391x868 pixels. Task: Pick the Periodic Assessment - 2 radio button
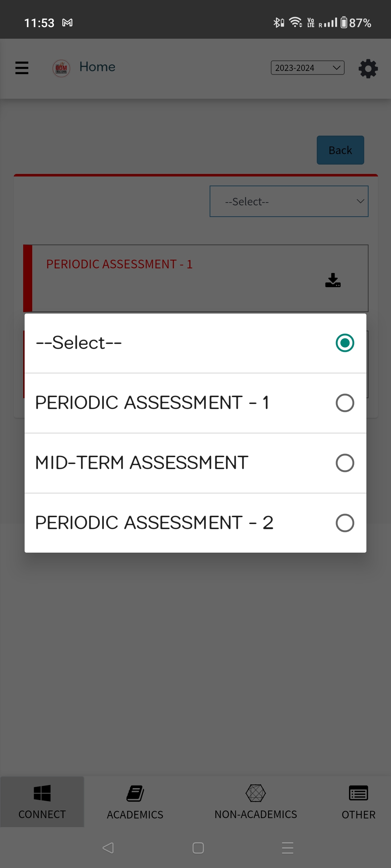[345, 523]
